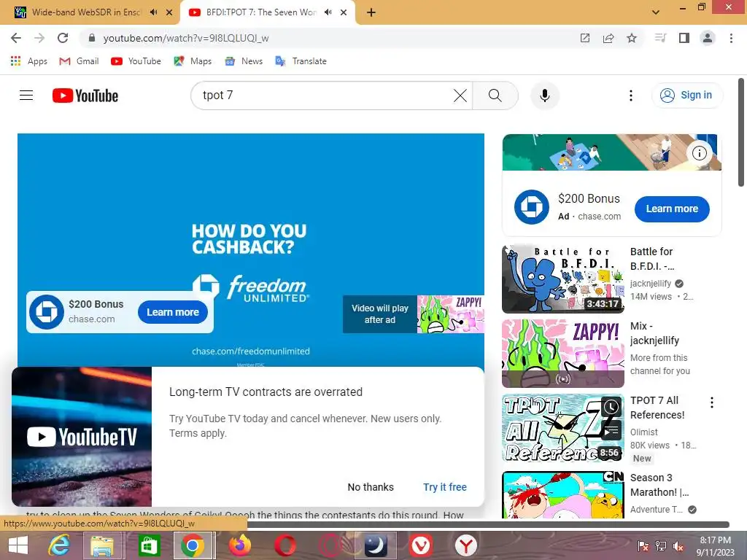
Task: Open Chrome three-dot menu
Action: 731,38
